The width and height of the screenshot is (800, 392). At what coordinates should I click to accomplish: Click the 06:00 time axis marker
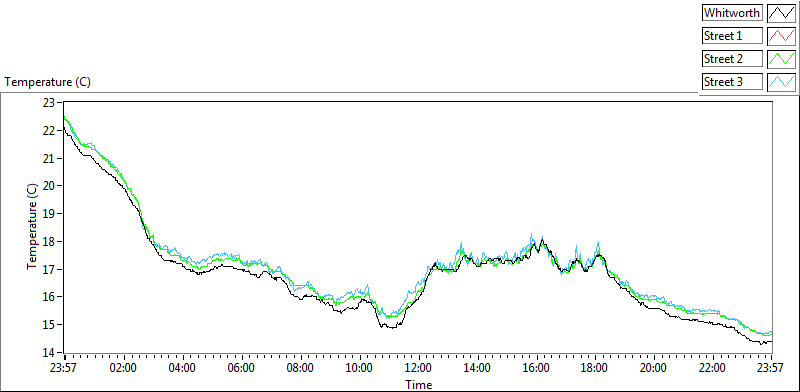click(x=241, y=368)
